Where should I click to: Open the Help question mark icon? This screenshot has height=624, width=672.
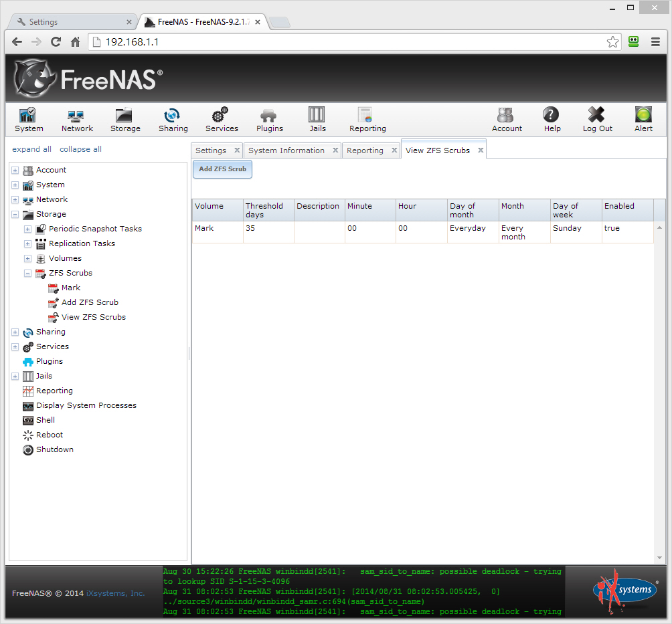pyautogui.click(x=552, y=120)
